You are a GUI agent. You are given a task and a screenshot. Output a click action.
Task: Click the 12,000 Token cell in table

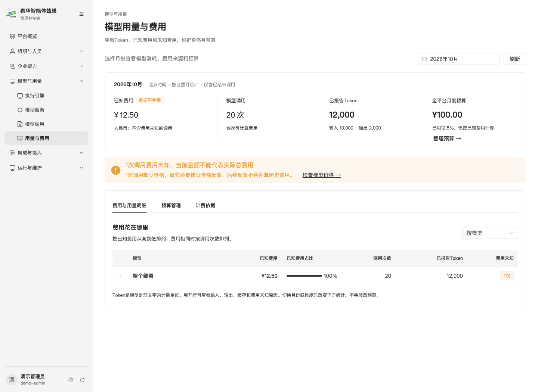coord(455,276)
